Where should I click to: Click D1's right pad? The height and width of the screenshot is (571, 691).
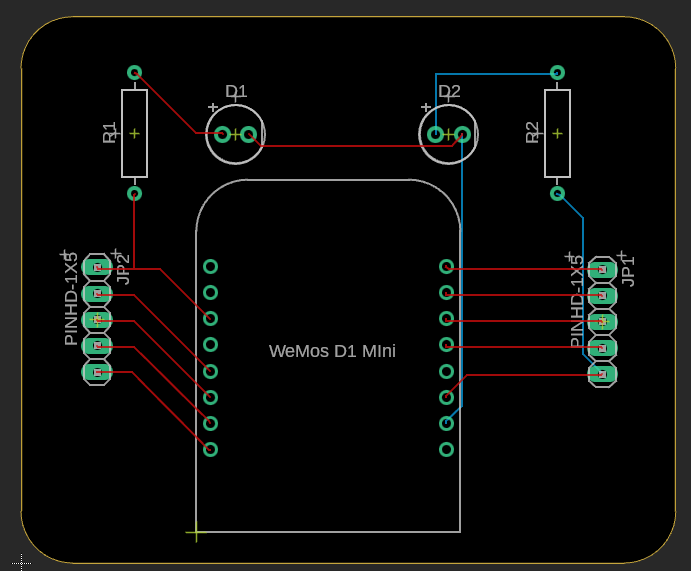pyautogui.click(x=249, y=134)
